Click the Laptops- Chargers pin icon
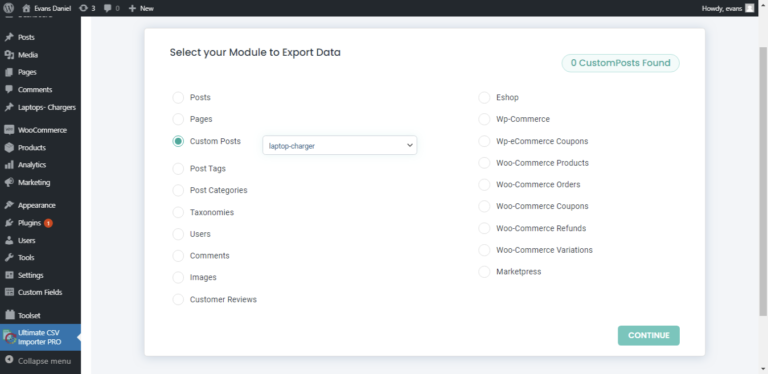The width and height of the screenshot is (768, 374). point(9,107)
